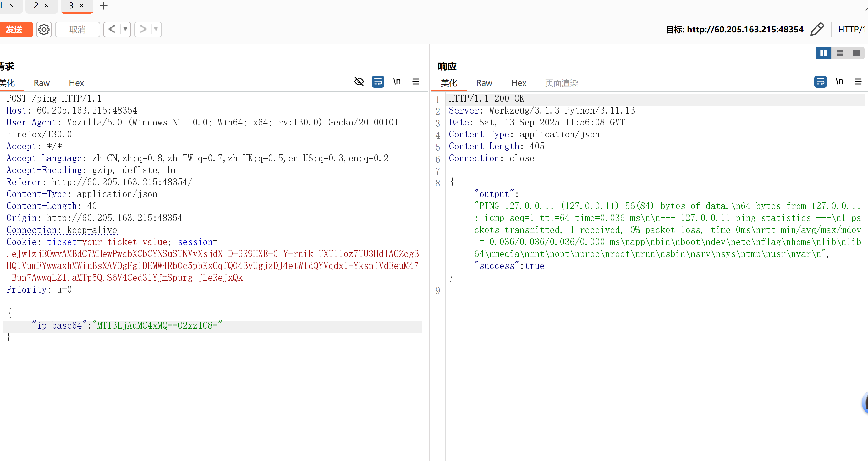868x461 pixels.
Task: Select top-bottom split layout icon
Action: click(840, 53)
